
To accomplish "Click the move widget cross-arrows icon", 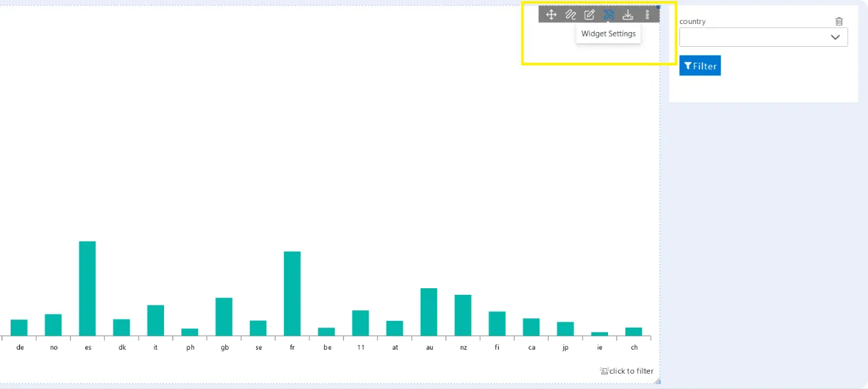I will click(x=551, y=15).
